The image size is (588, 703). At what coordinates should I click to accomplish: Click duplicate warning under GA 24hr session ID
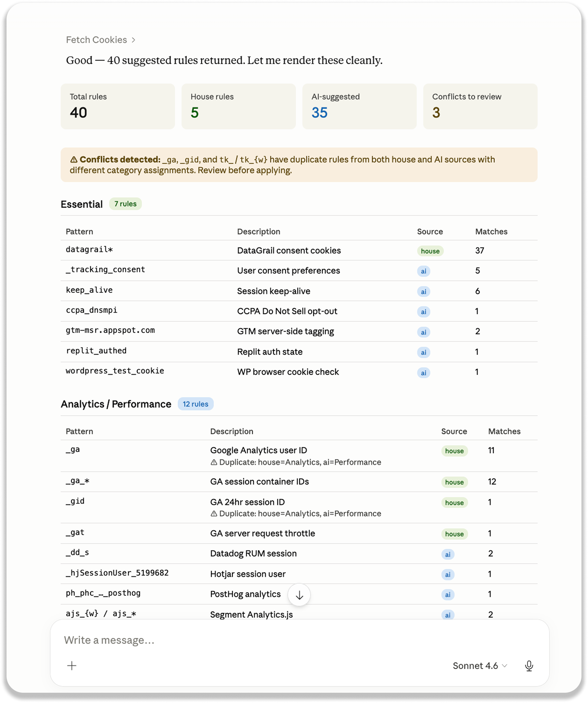(x=296, y=514)
